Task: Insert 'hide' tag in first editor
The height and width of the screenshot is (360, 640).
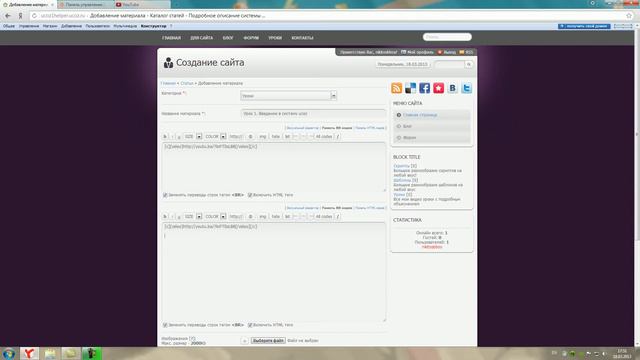Action: click(x=276, y=136)
